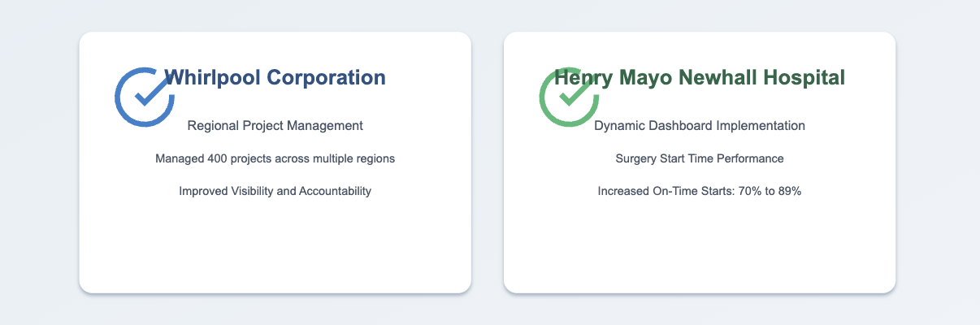The width and height of the screenshot is (980, 325).
Task: Click the 'Managed 400 projects across multiple regions' line
Action: click(x=275, y=158)
